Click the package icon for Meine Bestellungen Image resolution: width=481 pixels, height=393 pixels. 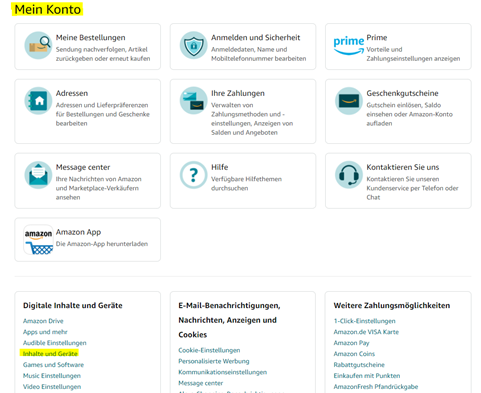[x=38, y=45]
